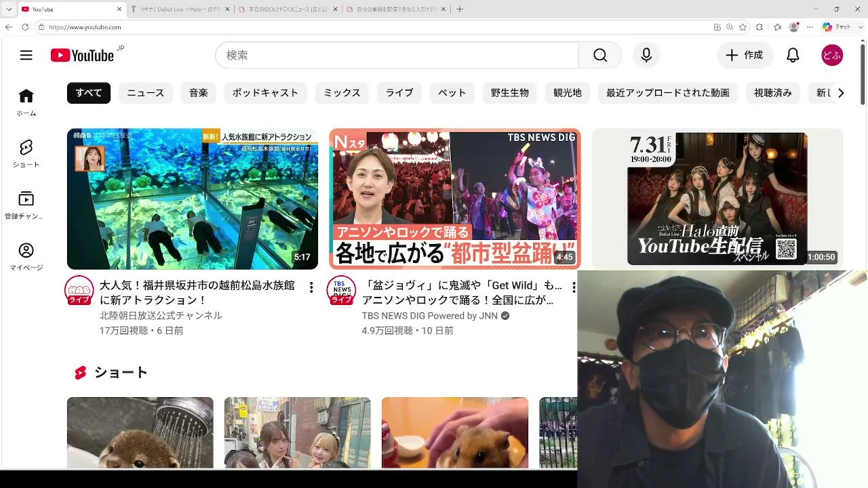The height and width of the screenshot is (488, 868).
Task: Open マイページ in the sidebar
Action: pyautogui.click(x=26, y=257)
